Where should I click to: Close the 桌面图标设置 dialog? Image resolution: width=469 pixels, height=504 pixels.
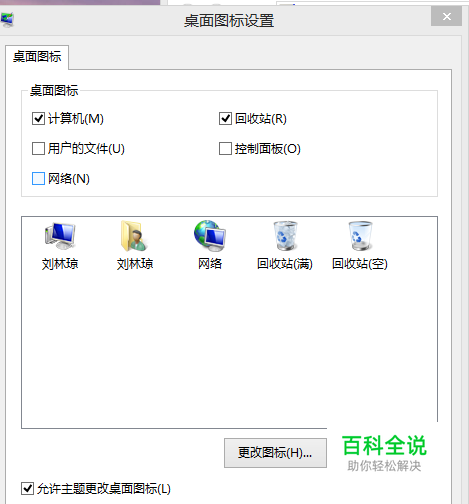[x=447, y=16]
